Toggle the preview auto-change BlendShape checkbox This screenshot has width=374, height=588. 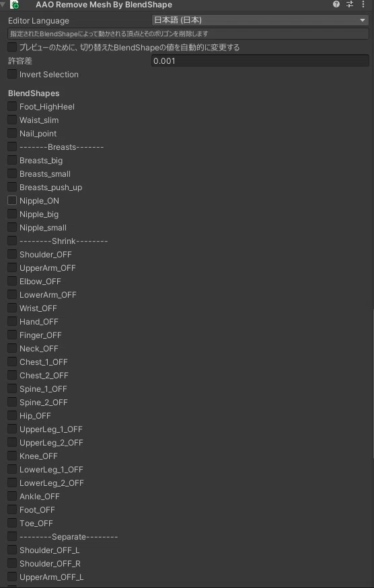click(x=12, y=47)
